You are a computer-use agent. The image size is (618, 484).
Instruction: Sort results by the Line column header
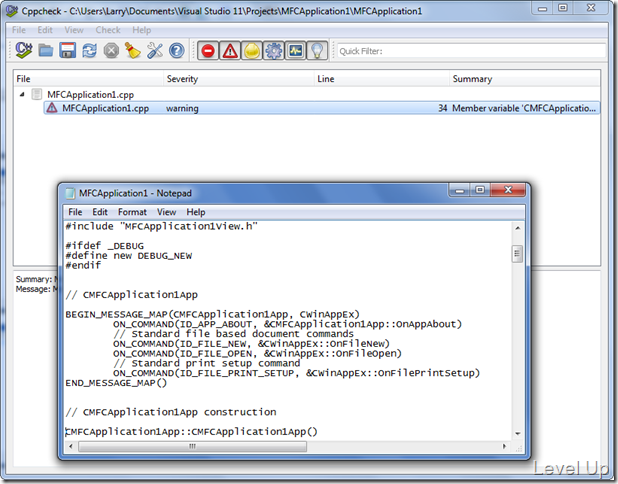pos(382,79)
